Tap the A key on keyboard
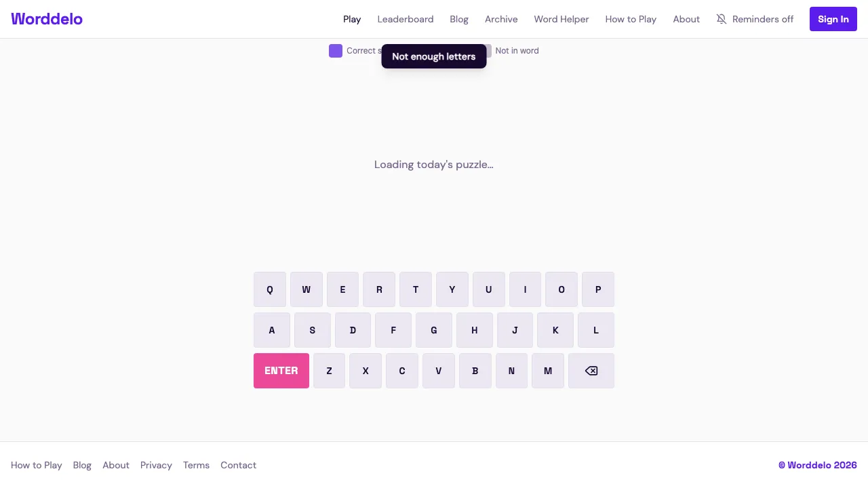 click(x=272, y=330)
